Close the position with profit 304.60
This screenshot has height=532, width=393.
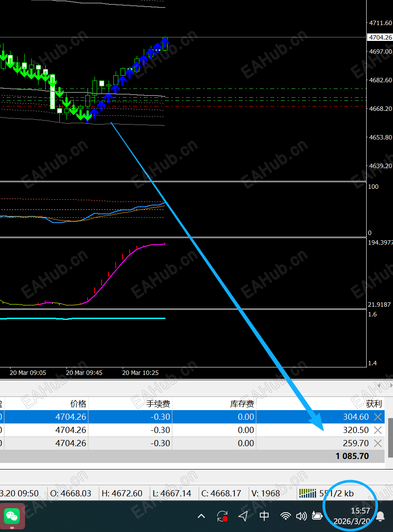tap(378, 417)
